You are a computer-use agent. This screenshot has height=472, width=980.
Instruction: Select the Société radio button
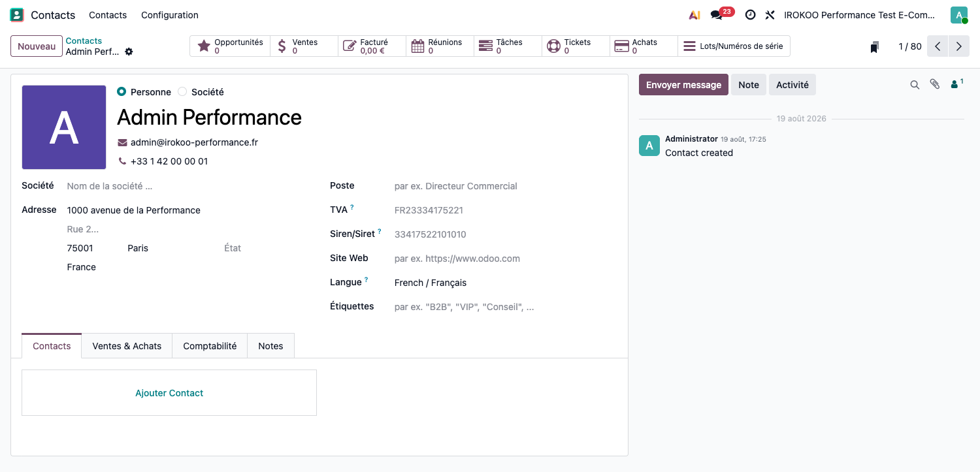point(182,92)
